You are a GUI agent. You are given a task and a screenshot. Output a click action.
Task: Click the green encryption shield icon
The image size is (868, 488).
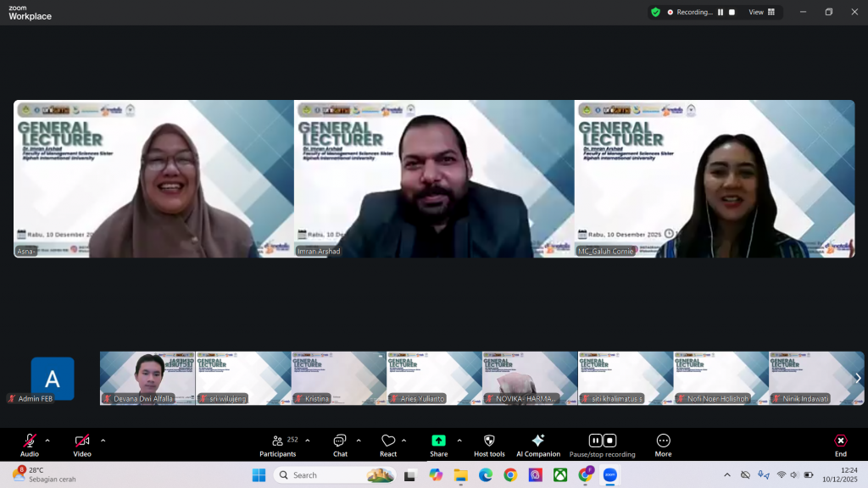point(655,12)
